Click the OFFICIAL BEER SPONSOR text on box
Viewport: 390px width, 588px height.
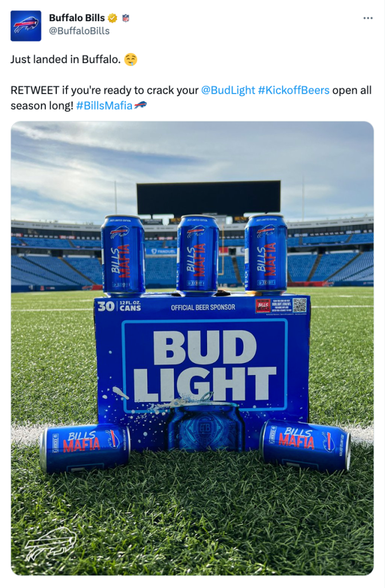click(x=203, y=308)
